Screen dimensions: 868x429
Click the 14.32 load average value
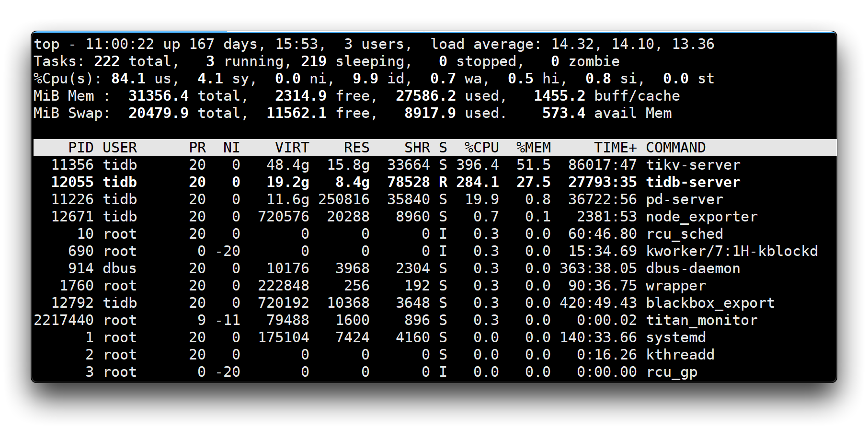pyautogui.click(x=572, y=44)
